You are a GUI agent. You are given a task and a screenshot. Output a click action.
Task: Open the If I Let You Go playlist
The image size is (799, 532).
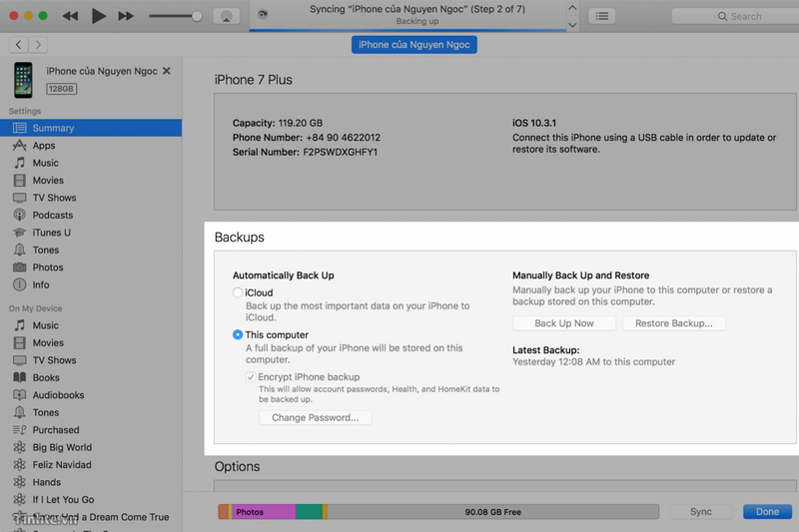tap(91, 499)
